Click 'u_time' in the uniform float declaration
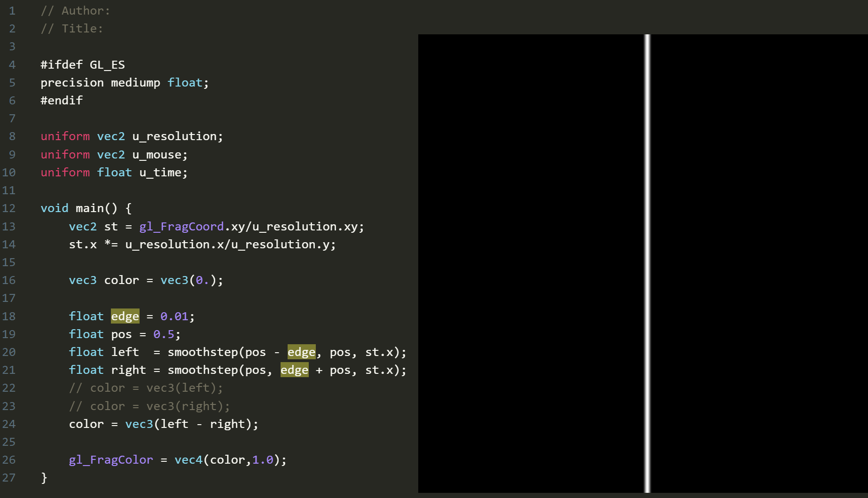Image resolution: width=868 pixels, height=498 pixels. point(160,173)
